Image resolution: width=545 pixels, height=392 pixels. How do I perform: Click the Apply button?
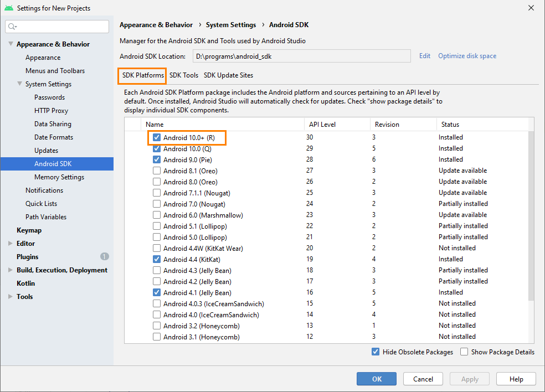tap(469, 379)
